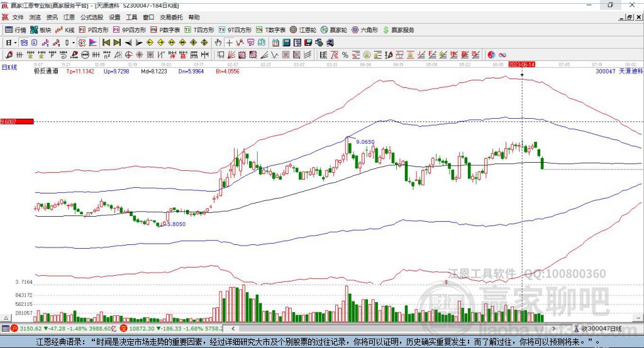Open the 六角形 hexagon tool
This screenshot has height=348, width=644.
tap(365, 30)
